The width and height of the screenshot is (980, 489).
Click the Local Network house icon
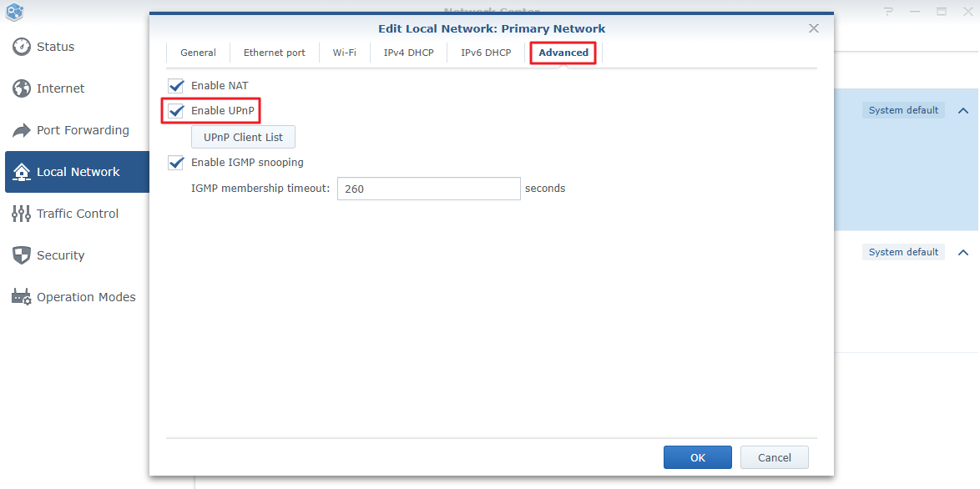(x=22, y=172)
